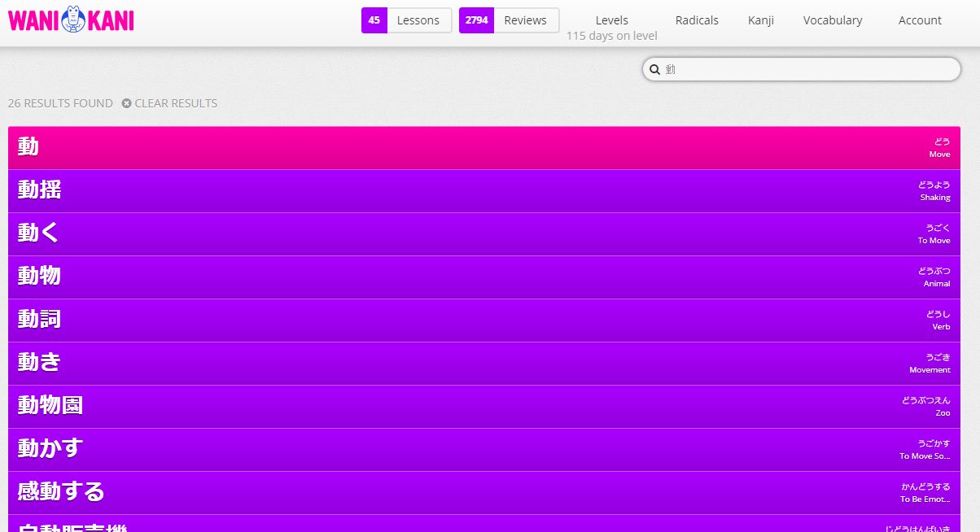Open the vocabulary result 動く To Move
980x532 pixels.
[484, 234]
